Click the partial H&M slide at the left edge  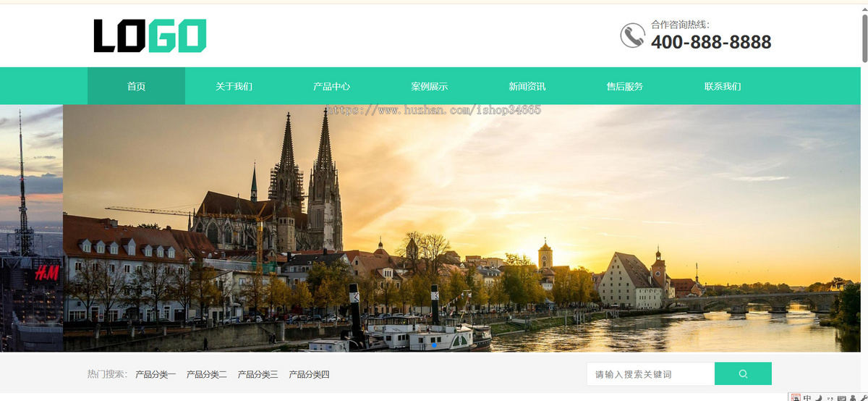point(31,228)
